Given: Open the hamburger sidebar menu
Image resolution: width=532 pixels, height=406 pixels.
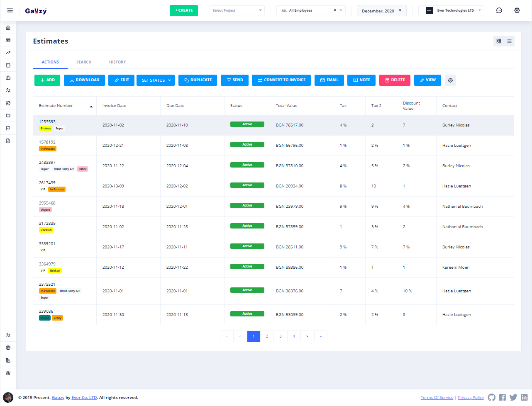Looking at the screenshot, I should pos(10,10).
